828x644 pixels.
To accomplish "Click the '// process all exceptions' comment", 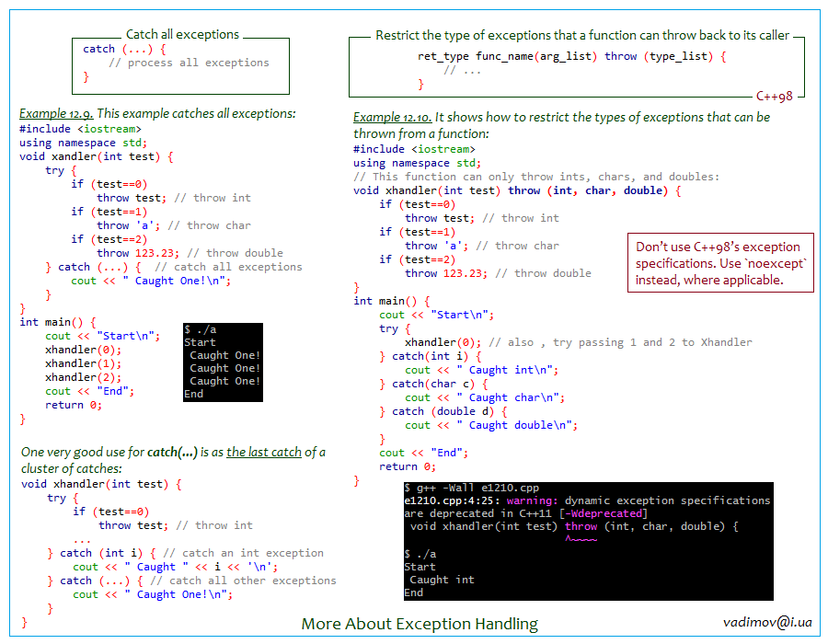I will pyautogui.click(x=189, y=63).
